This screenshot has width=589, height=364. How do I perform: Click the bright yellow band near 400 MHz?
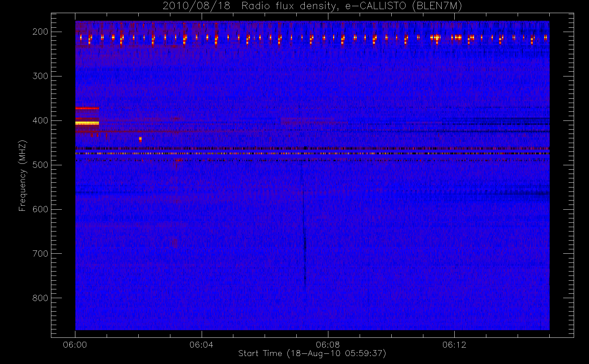pos(87,123)
